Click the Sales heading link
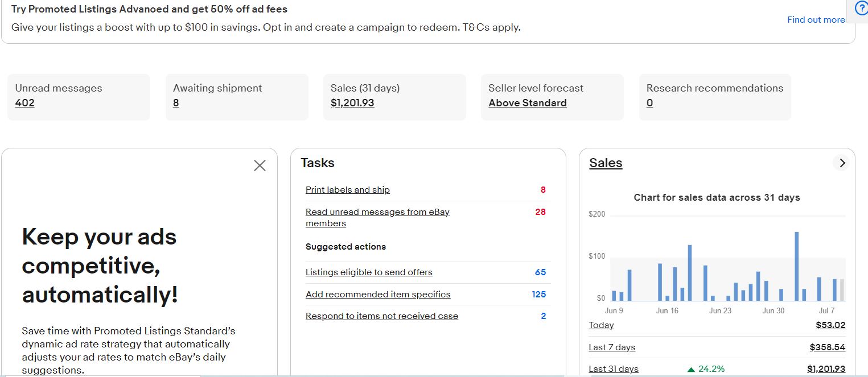868x377 pixels. (x=606, y=163)
